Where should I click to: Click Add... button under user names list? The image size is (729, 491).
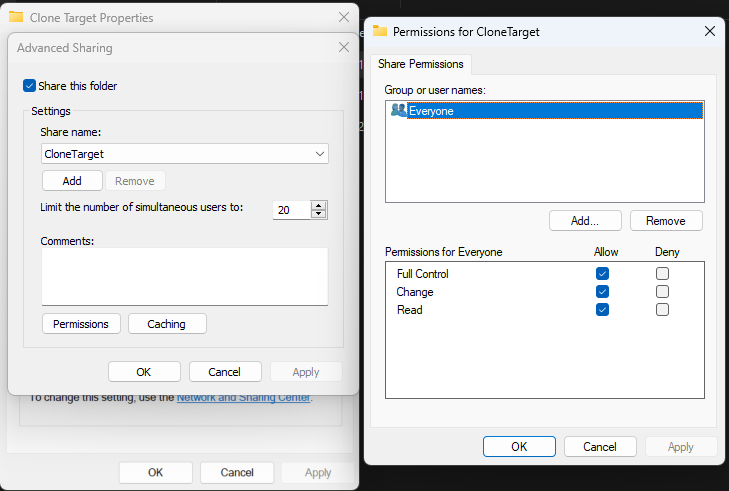click(x=585, y=221)
